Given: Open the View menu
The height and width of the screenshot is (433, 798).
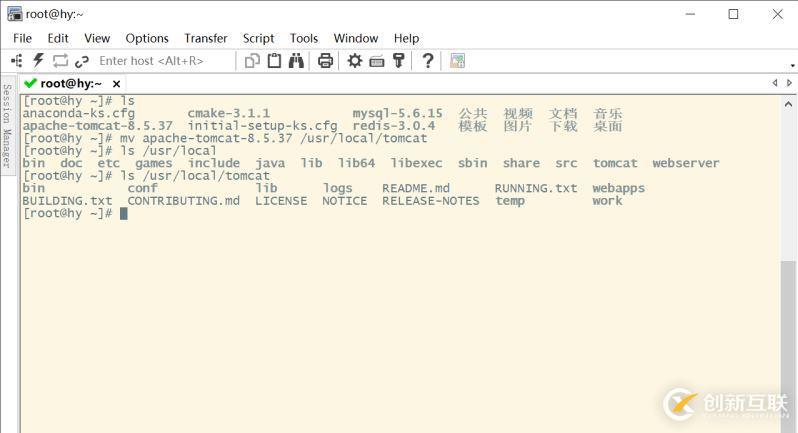Looking at the screenshot, I should [x=97, y=38].
